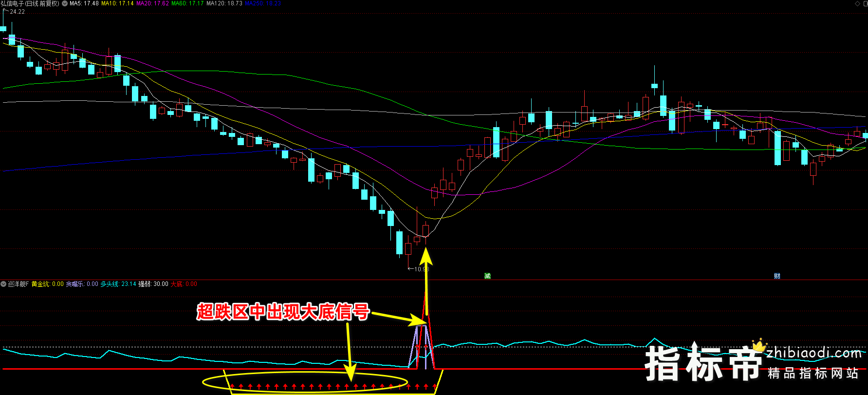Click the diamond icon at the top-right corner
868x395 pixels.
(x=857, y=3)
